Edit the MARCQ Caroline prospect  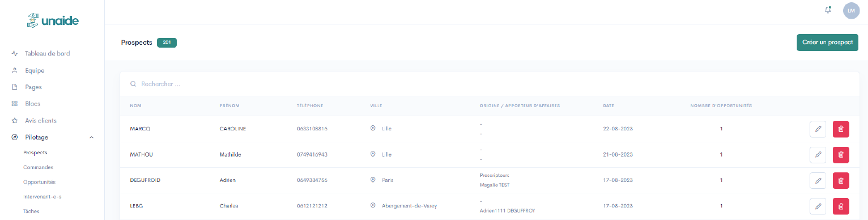tap(818, 129)
